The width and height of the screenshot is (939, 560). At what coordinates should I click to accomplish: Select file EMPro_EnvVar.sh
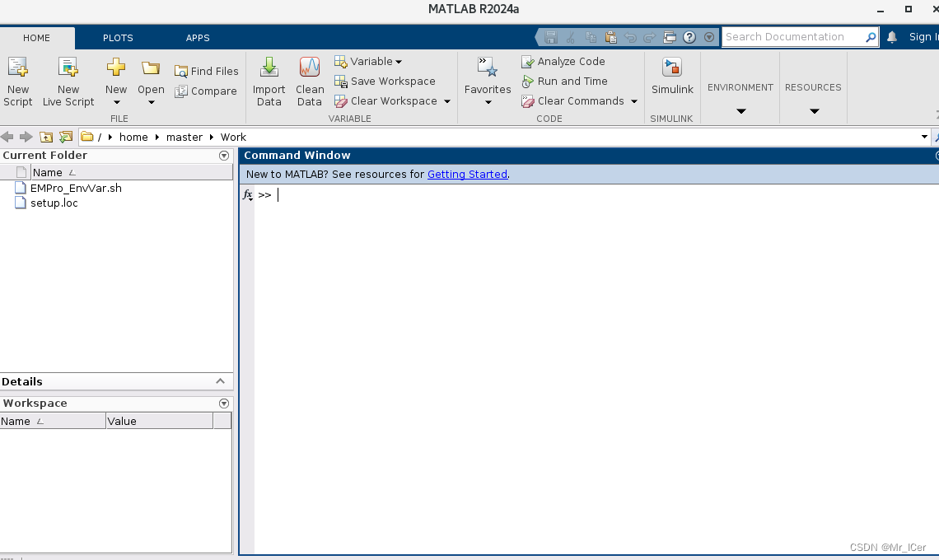click(76, 188)
